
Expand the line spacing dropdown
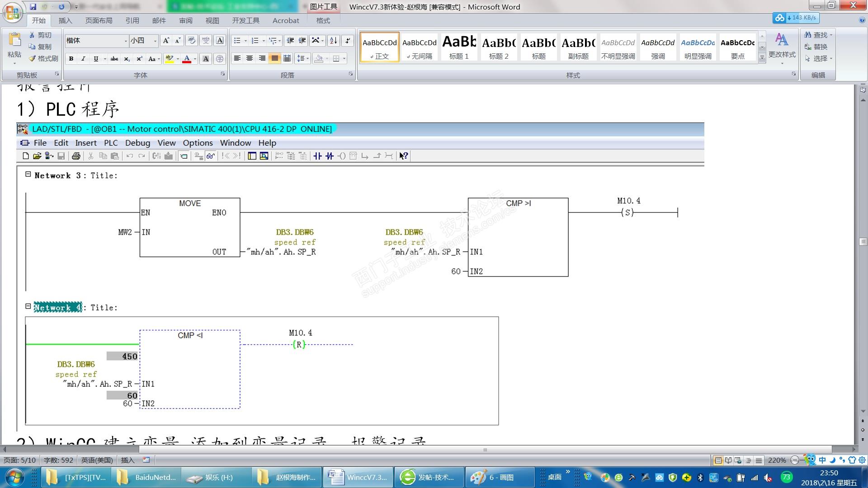[307, 59]
